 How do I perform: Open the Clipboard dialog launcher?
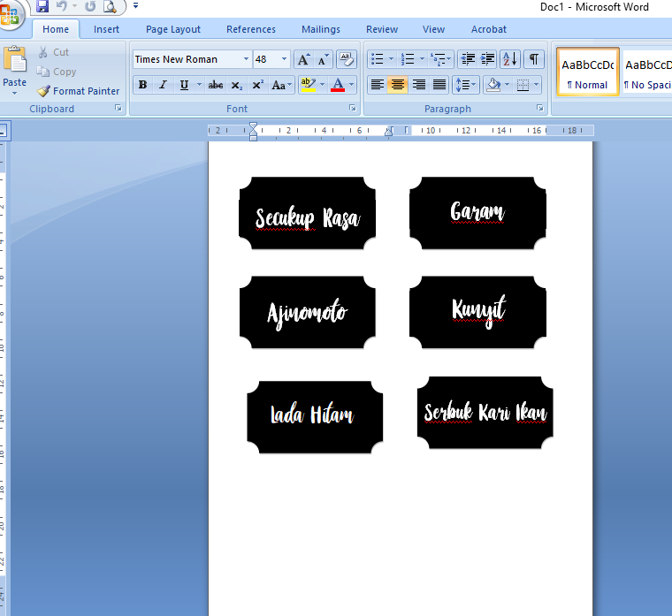click(118, 109)
